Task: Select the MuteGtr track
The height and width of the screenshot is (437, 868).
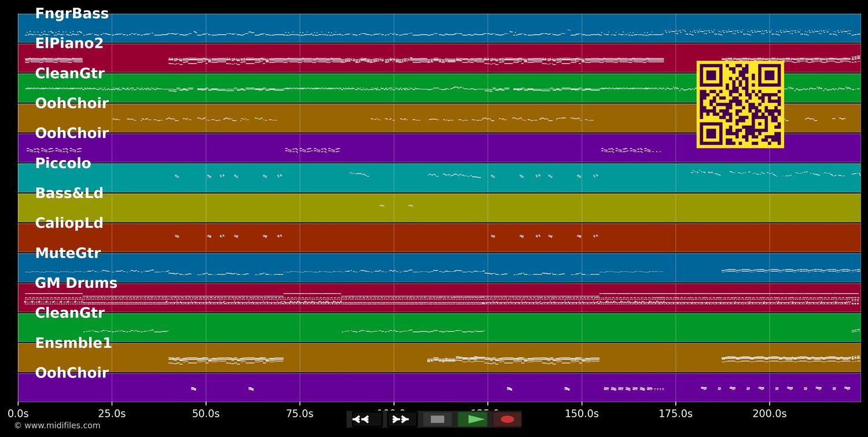Action: (x=68, y=253)
